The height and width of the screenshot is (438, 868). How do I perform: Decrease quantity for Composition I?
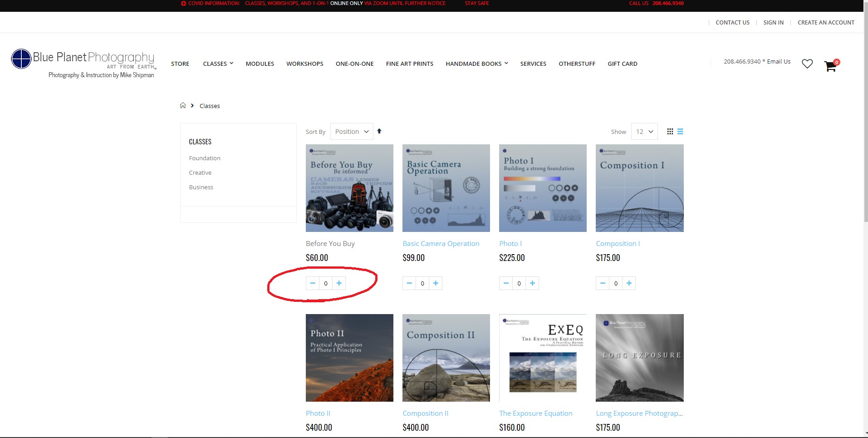coord(603,283)
